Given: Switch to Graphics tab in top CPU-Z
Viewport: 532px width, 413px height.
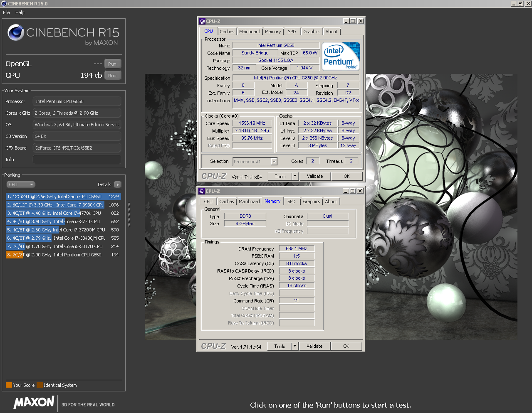Looking at the screenshot, I should [312, 32].
